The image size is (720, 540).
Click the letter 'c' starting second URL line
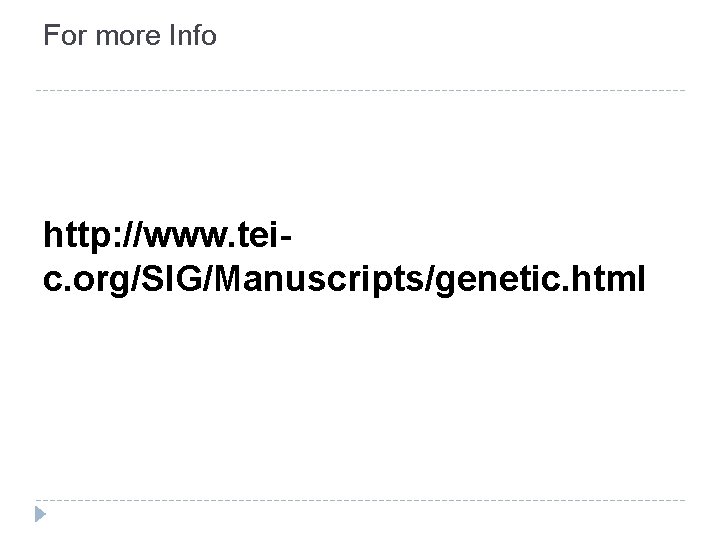(x=52, y=281)
